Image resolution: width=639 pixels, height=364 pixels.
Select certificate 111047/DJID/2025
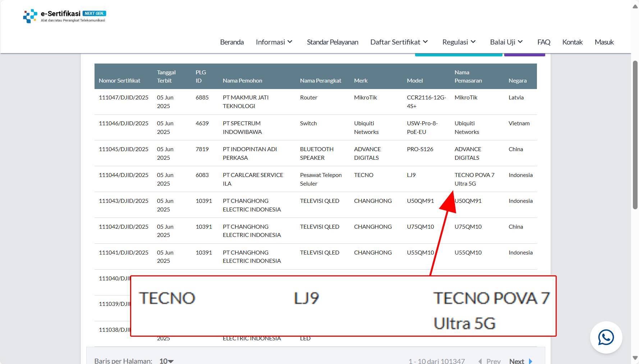[123, 97]
